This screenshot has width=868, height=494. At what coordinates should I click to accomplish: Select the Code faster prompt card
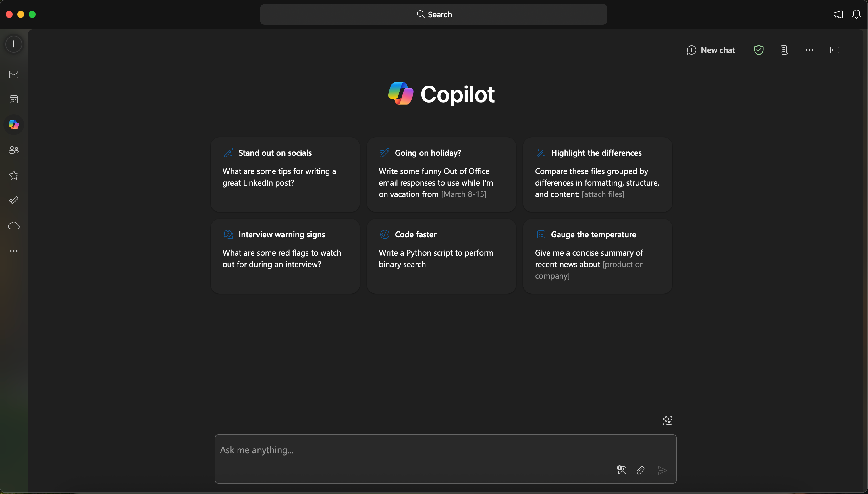tap(441, 256)
